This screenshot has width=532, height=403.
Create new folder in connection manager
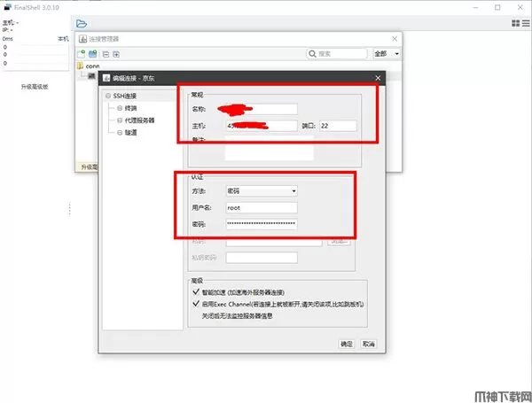(92, 54)
